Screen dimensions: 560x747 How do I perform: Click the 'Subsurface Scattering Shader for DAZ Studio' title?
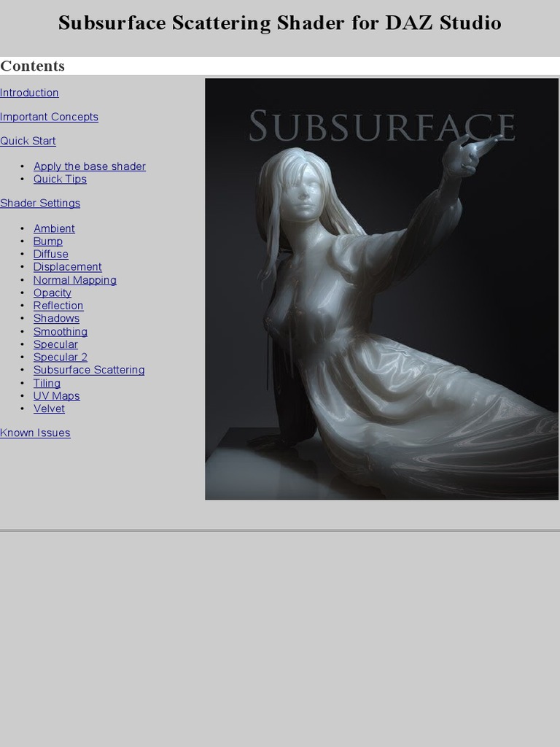pyautogui.click(x=280, y=23)
